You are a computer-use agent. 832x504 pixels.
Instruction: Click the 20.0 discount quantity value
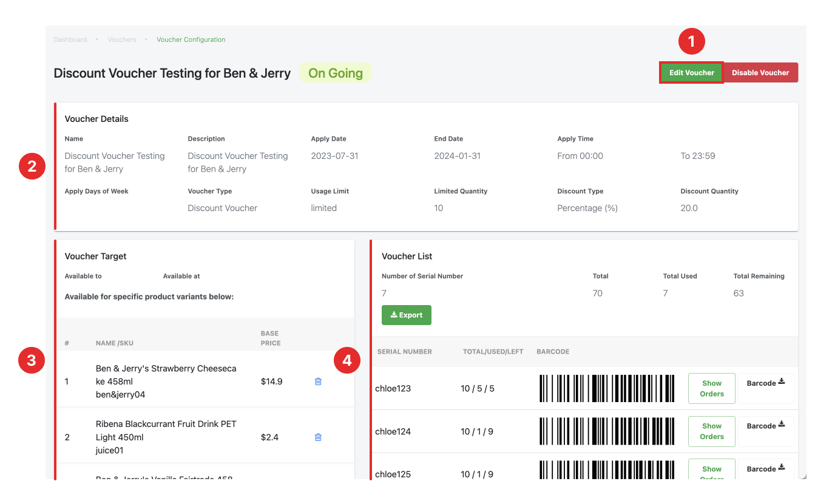(x=689, y=208)
